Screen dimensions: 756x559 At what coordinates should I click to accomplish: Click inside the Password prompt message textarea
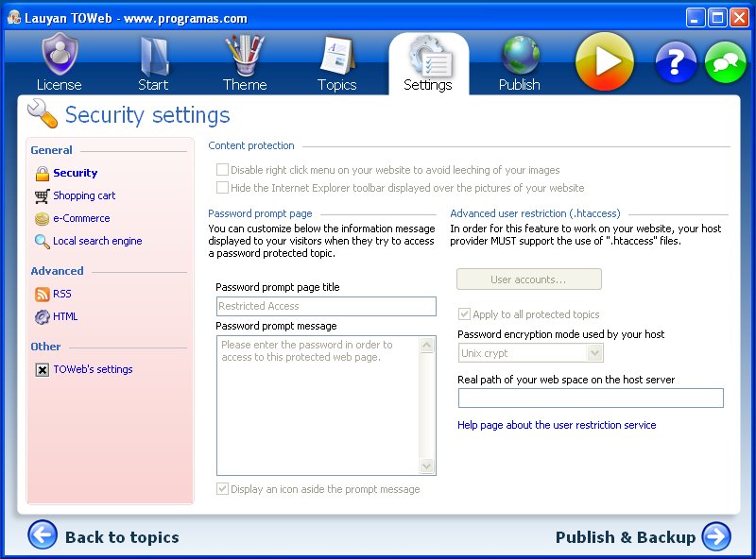coord(318,405)
